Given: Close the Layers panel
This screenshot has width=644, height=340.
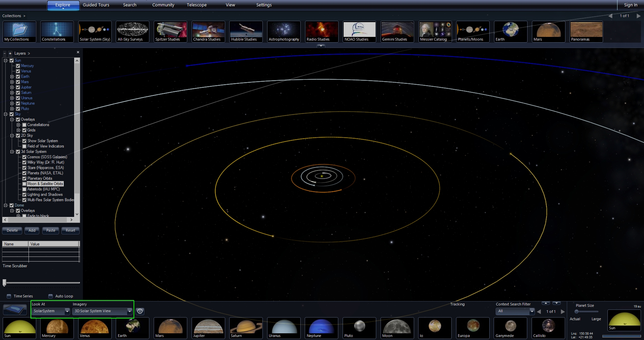Looking at the screenshot, I should [x=78, y=52].
